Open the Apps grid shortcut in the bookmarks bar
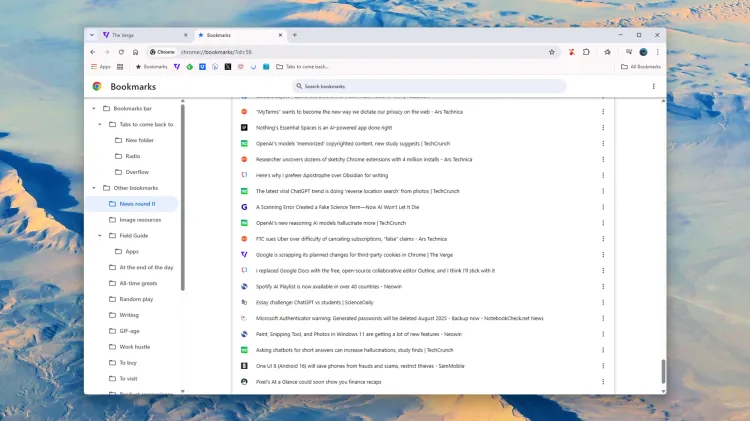 click(100, 67)
